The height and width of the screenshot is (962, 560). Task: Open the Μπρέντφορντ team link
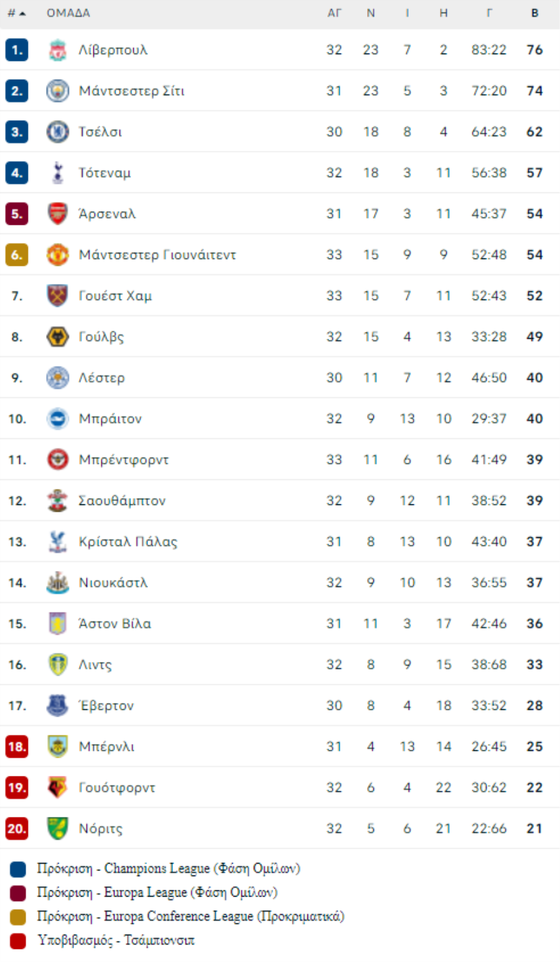coord(124,460)
